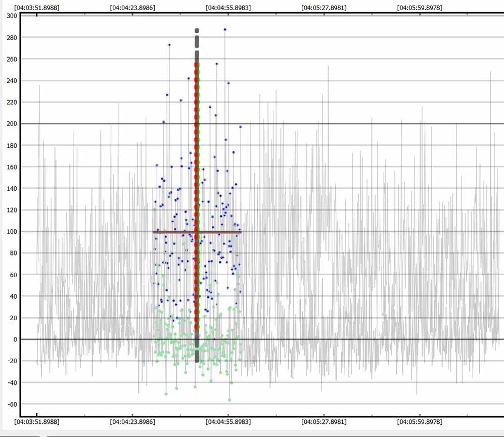This screenshot has width=504, height=437.
Task: Click the brown horizontal mean line at 100
Action: tap(172, 232)
